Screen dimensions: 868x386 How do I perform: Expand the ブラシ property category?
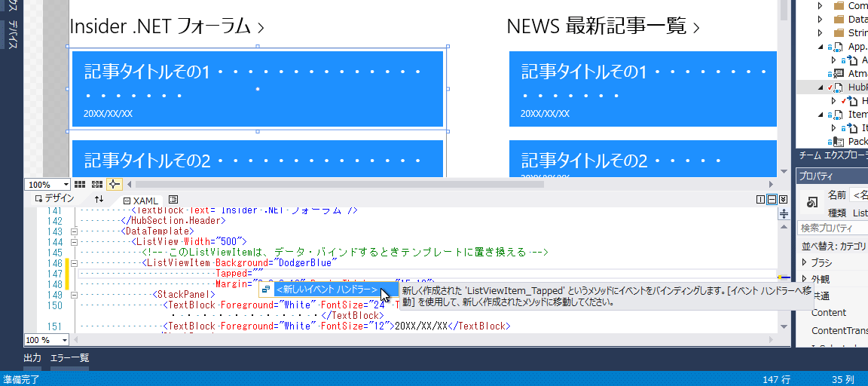tap(805, 263)
